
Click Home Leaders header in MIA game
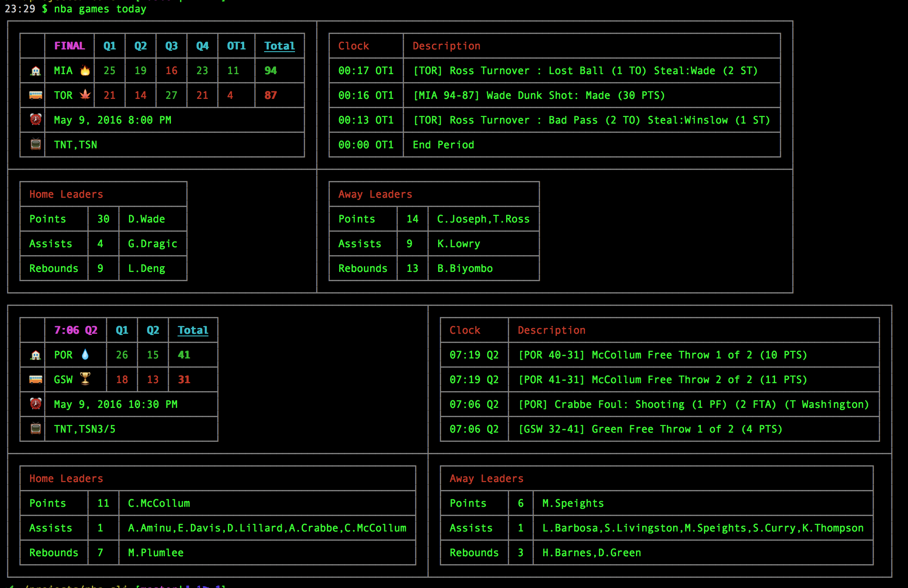(66, 194)
